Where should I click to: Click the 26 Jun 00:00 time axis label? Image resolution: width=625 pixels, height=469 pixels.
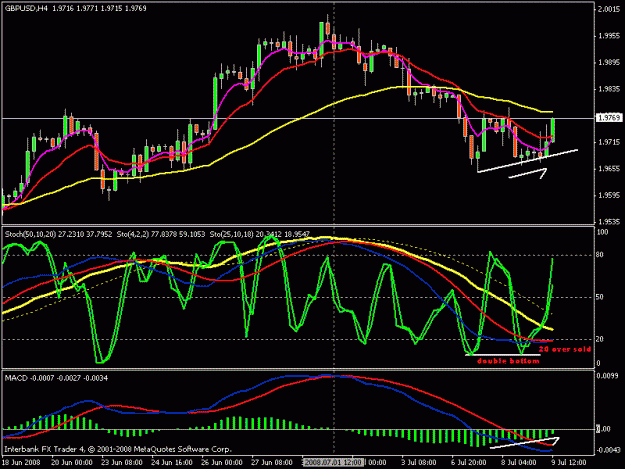pyautogui.click(x=222, y=463)
